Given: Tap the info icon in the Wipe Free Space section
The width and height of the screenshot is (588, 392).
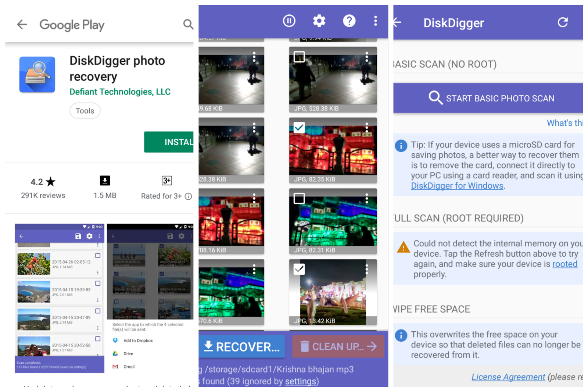Looking at the screenshot, I should click(401, 335).
